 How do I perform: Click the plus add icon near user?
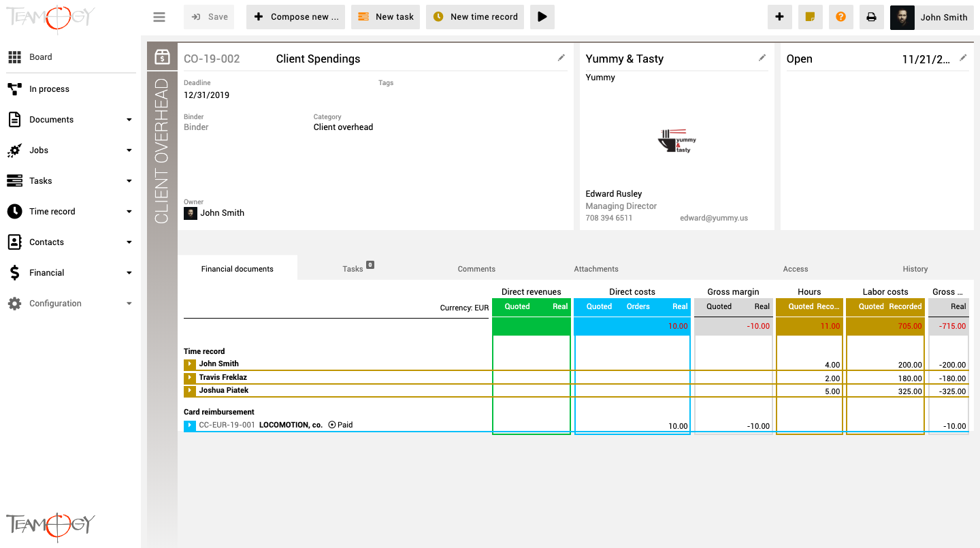(780, 17)
